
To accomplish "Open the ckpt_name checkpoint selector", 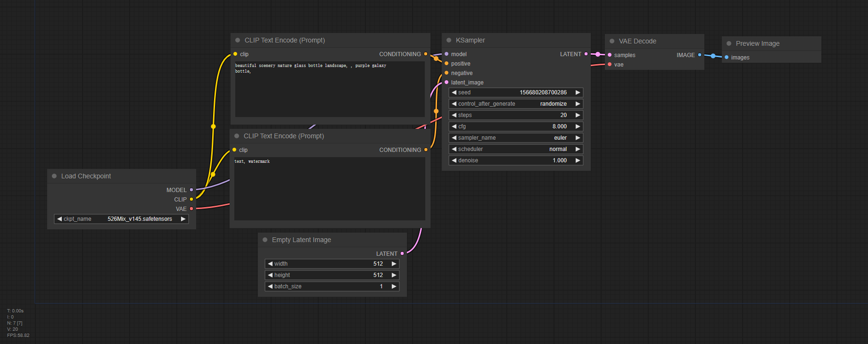I will (x=121, y=219).
